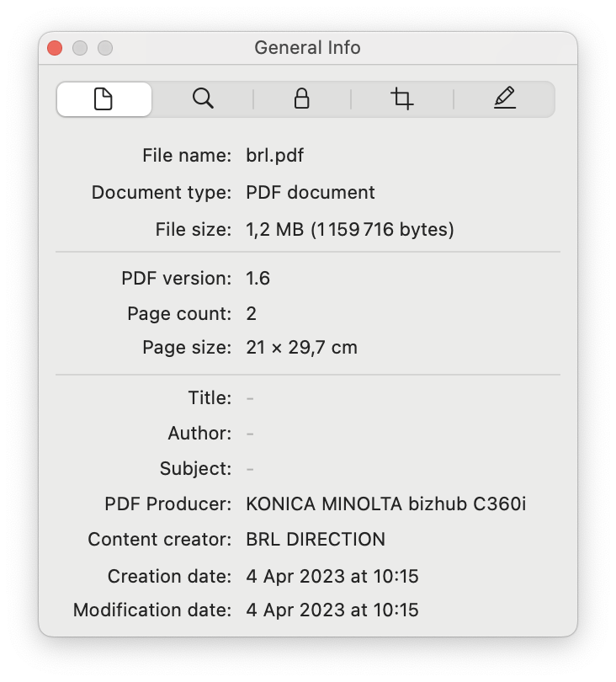The width and height of the screenshot is (616, 682).
Task: Select the General Info document icon tab
Action: tap(104, 99)
